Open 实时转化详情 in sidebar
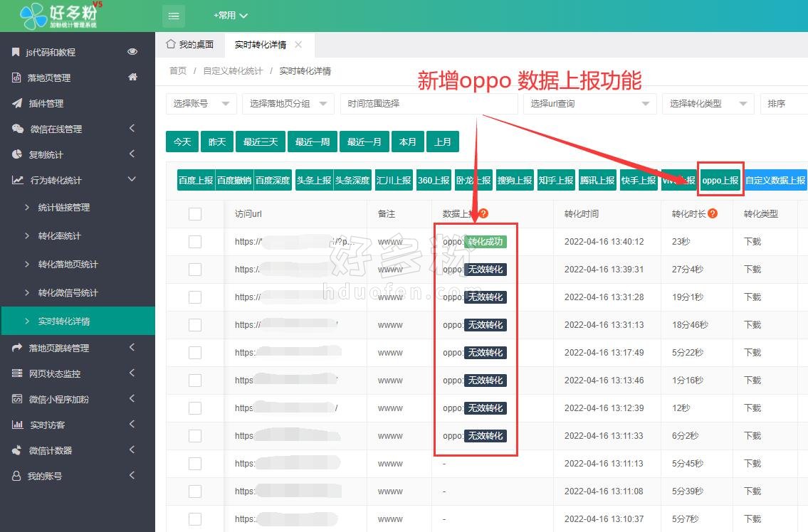The image size is (808, 532). pos(78,321)
